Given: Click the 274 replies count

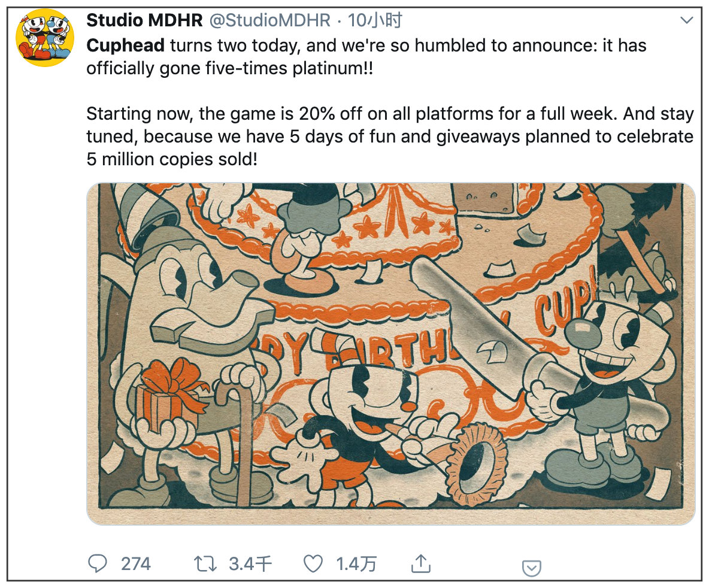Looking at the screenshot, I should coord(136,564).
